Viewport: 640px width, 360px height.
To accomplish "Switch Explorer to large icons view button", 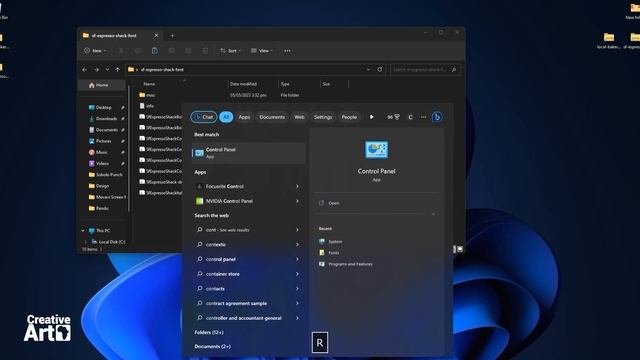I will [460, 249].
